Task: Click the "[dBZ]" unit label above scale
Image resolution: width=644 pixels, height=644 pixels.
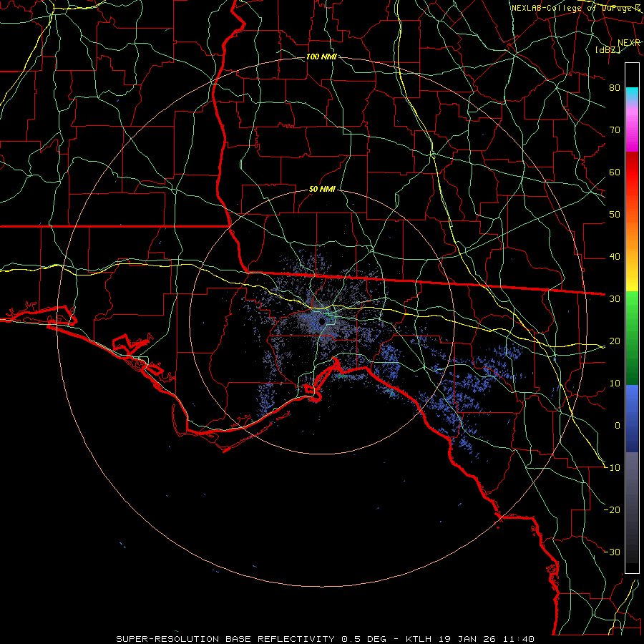Action: coord(608,49)
